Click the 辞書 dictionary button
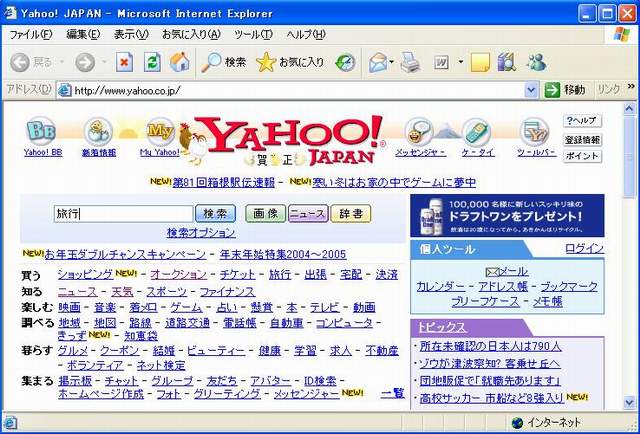Viewport: 640px width, 434px height. pos(351,214)
